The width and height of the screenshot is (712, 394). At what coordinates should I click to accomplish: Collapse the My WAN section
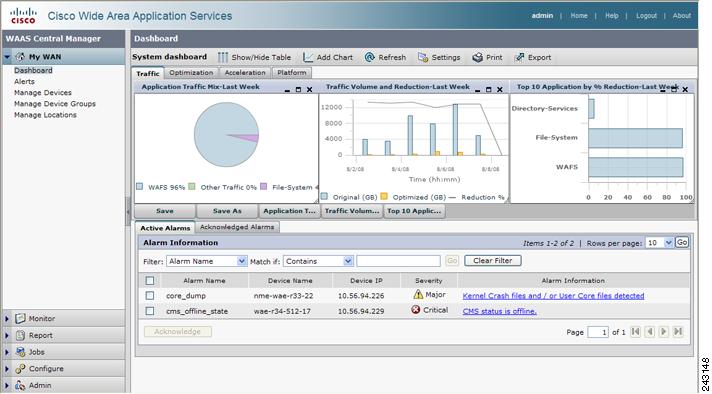(7, 57)
